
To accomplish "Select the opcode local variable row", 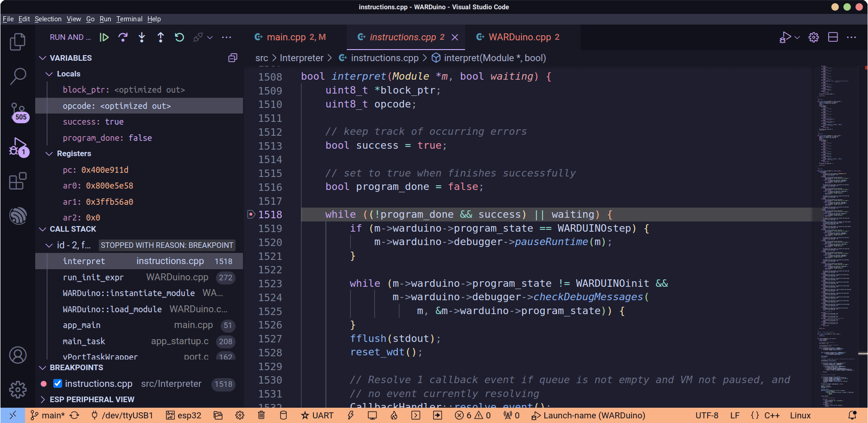I will pyautogui.click(x=139, y=106).
